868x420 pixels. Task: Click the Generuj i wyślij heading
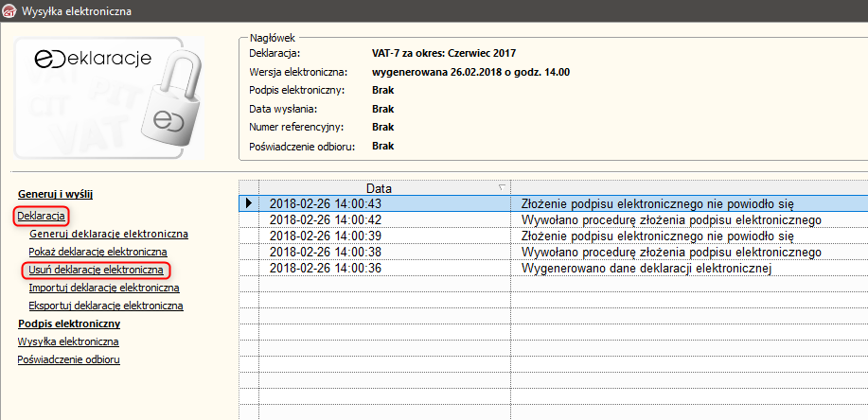click(55, 194)
